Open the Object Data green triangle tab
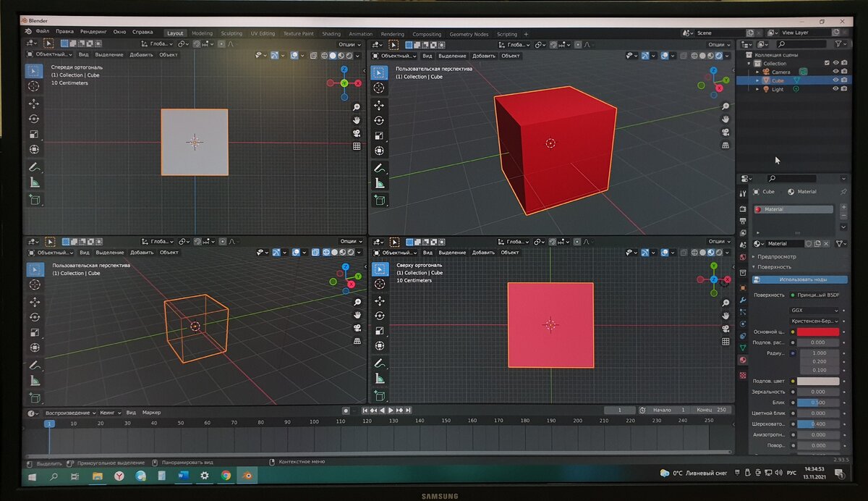 (x=742, y=348)
